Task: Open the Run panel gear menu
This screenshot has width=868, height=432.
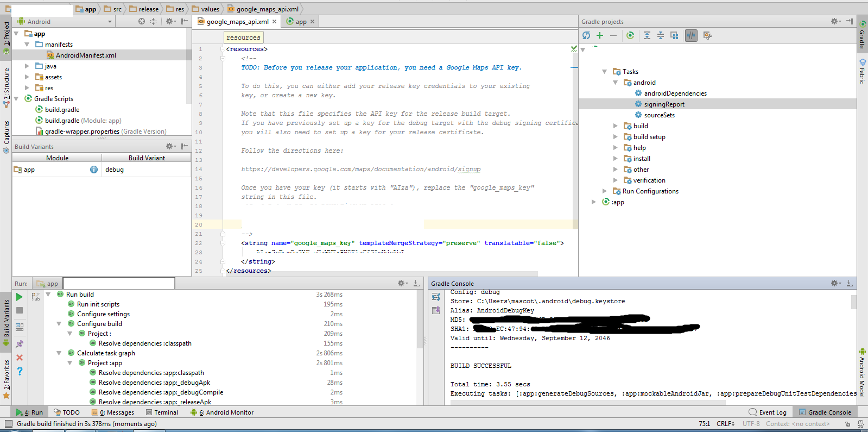Action: tap(402, 283)
